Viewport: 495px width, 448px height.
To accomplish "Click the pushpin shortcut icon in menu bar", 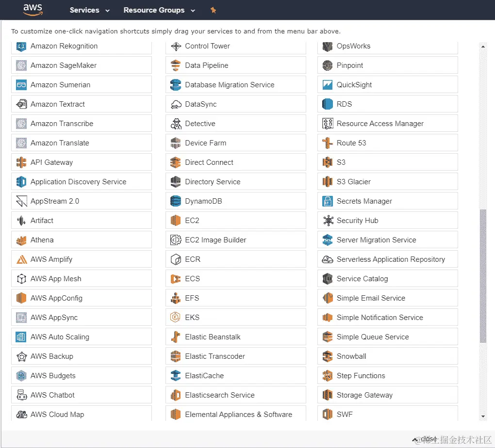I will click(x=214, y=10).
